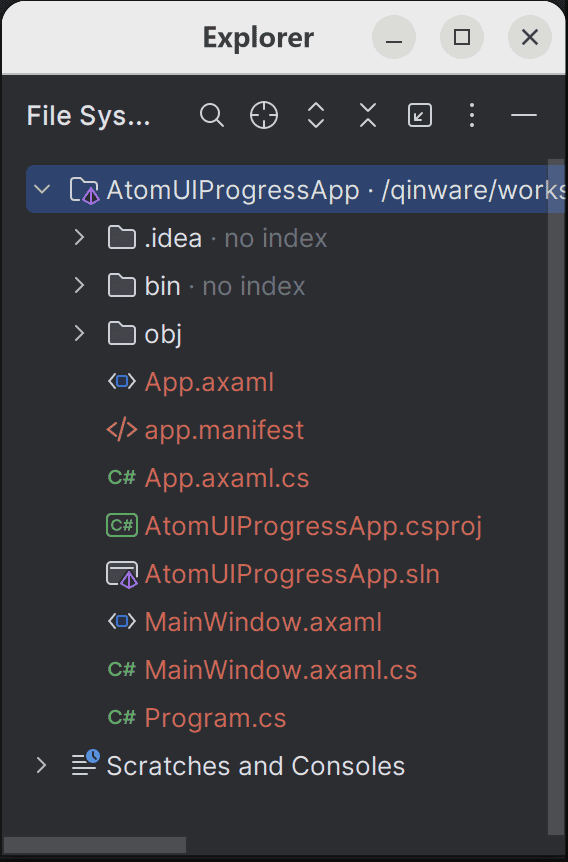568x862 pixels.
Task: Select App.axaml file
Action: click(x=209, y=382)
